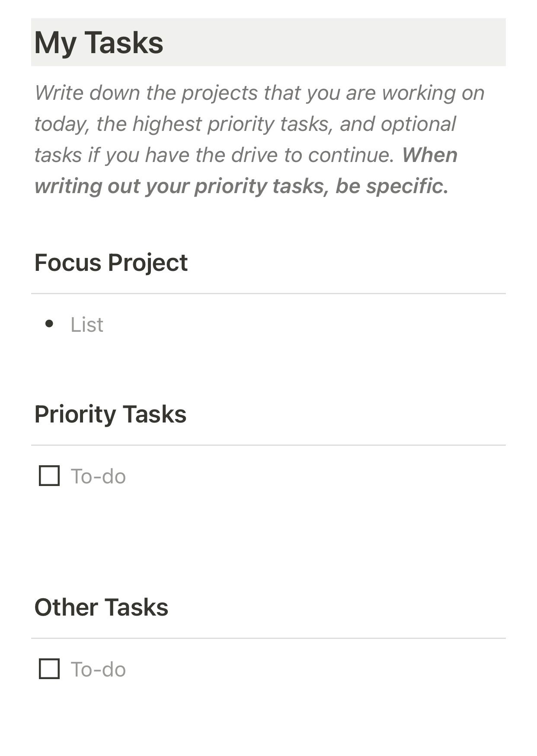Click the divider below Priority Tasks heading
The width and height of the screenshot is (537, 756).
click(268, 445)
